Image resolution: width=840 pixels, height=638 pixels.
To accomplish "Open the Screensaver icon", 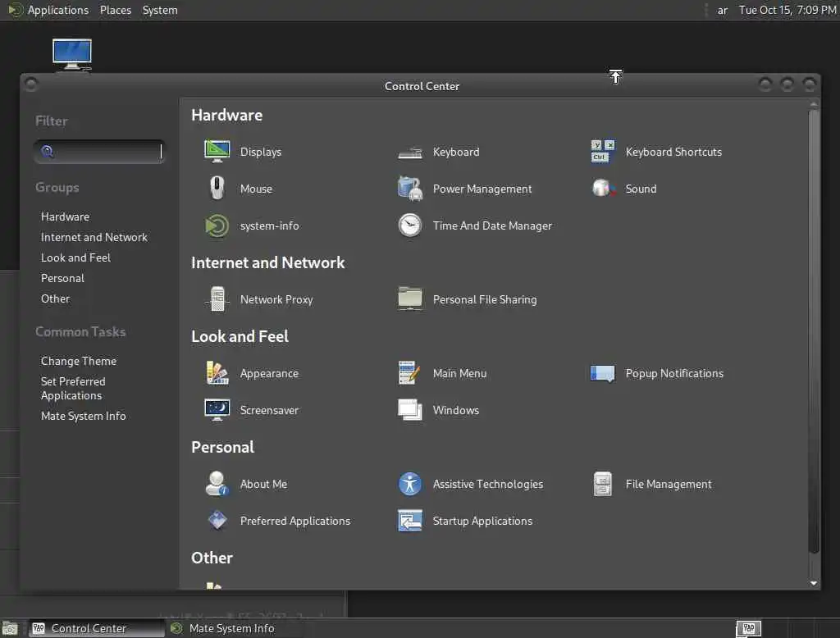I will point(217,410).
